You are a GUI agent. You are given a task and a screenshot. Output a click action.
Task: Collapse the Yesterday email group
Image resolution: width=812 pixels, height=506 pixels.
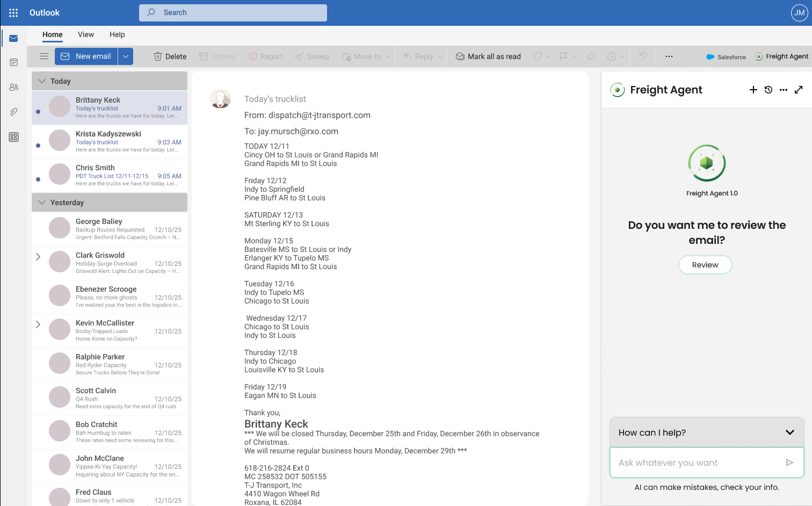point(42,203)
